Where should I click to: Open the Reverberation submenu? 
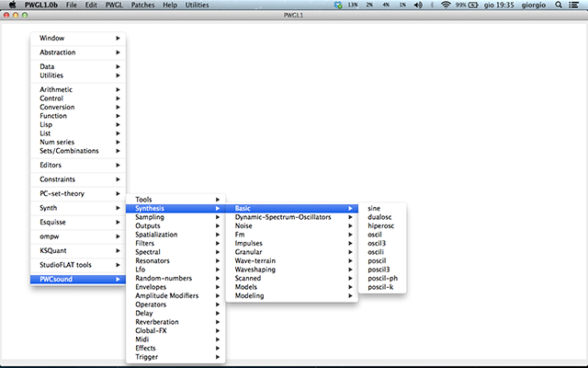click(x=175, y=322)
